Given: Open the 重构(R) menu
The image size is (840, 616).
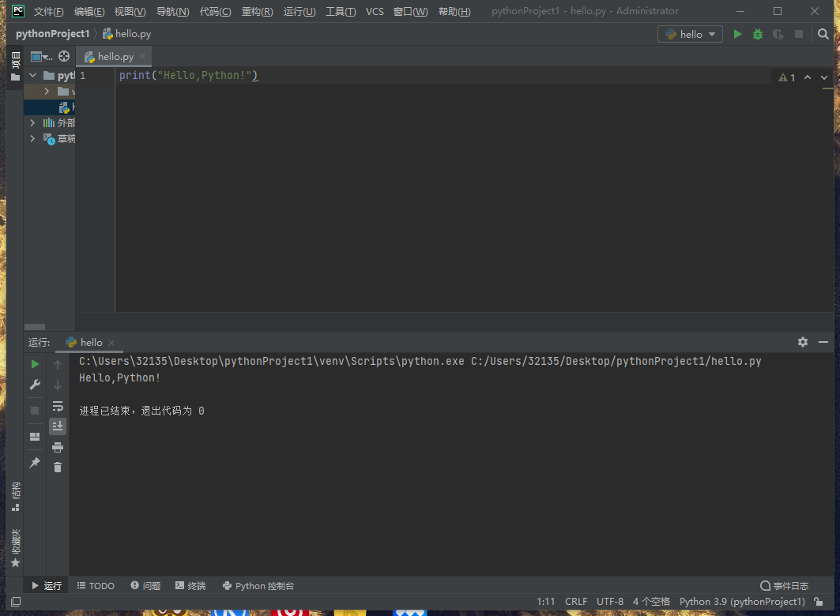Looking at the screenshot, I should (257, 11).
